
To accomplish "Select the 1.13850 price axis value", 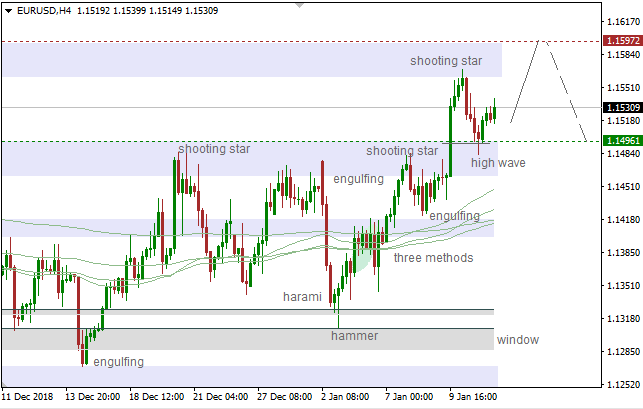I will coord(623,252).
